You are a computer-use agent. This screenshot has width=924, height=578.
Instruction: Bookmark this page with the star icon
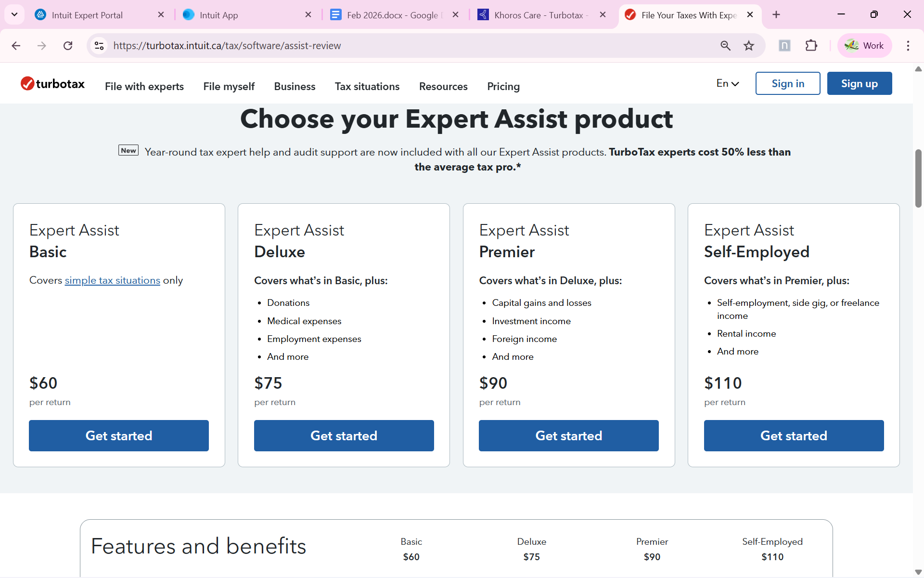coord(749,46)
